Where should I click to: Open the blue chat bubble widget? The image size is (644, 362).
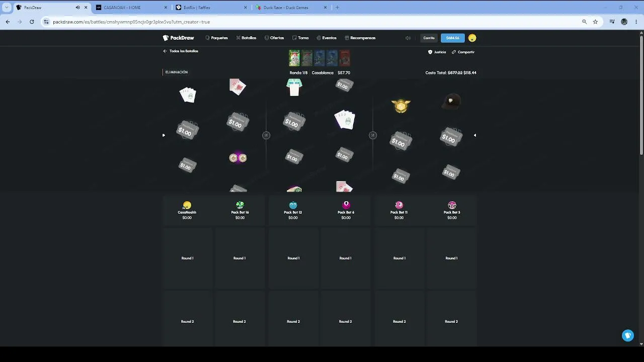coord(628,335)
